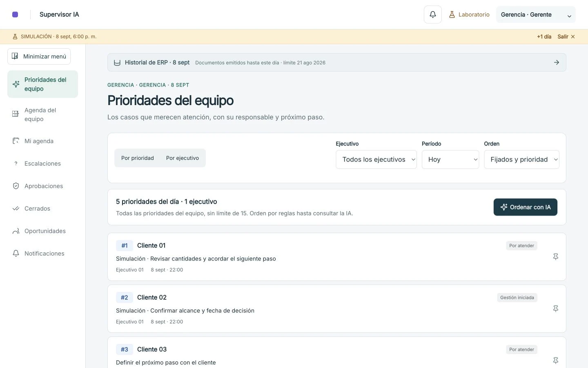This screenshot has height=368, width=588.
Task: Open Oportunidades in sidebar
Action: point(42,231)
